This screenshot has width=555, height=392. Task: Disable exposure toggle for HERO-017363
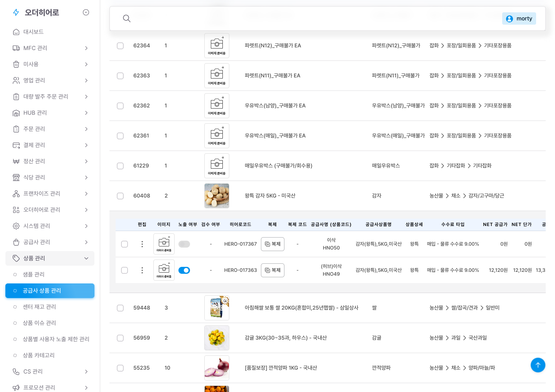pos(184,270)
